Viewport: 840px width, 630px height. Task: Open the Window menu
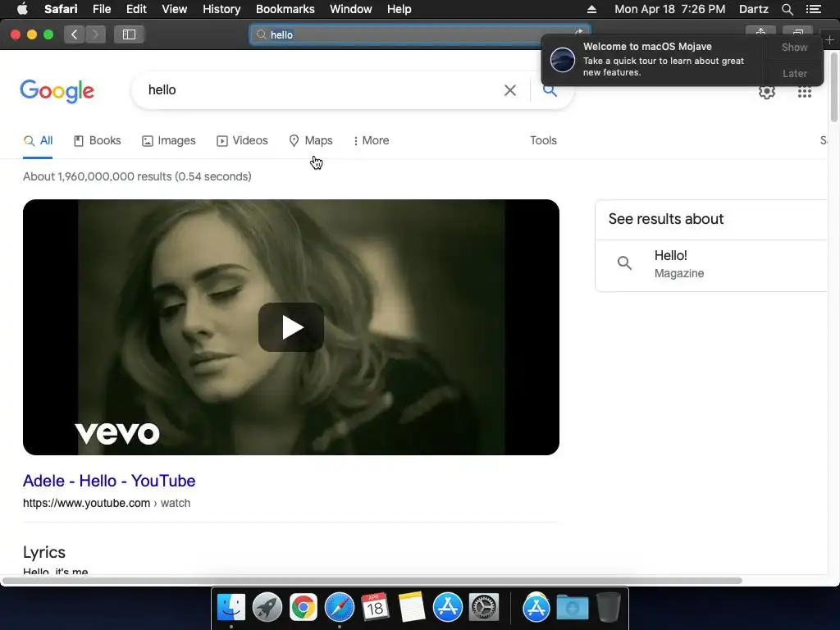click(350, 9)
